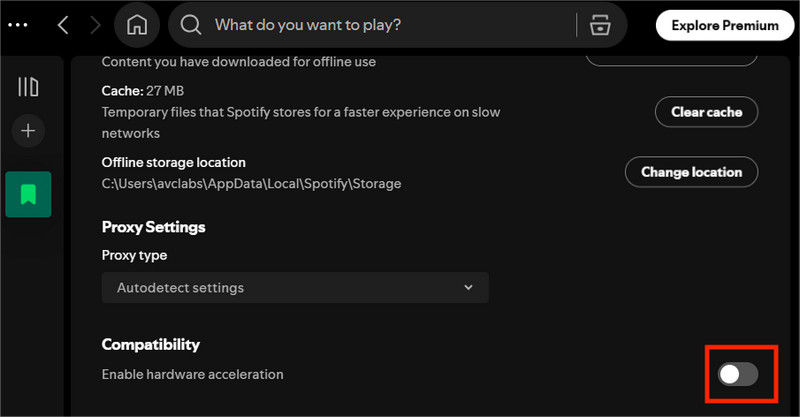Image resolution: width=800 pixels, height=417 pixels.
Task: Click the Clear cache button
Action: tap(706, 112)
